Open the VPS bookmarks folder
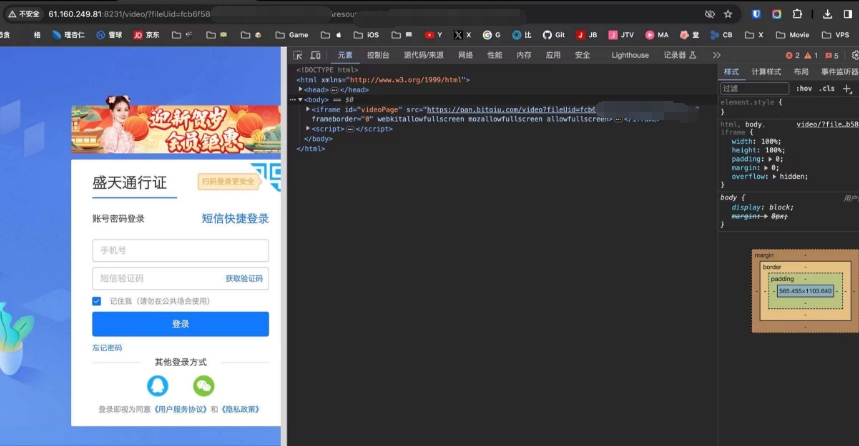The height and width of the screenshot is (446, 859). tap(835, 35)
